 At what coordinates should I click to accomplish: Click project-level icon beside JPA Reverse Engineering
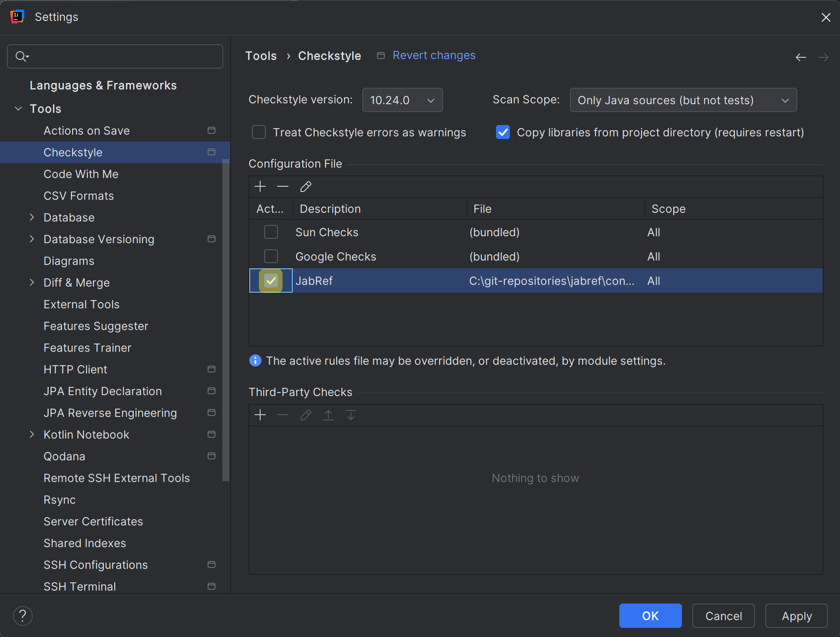(212, 413)
